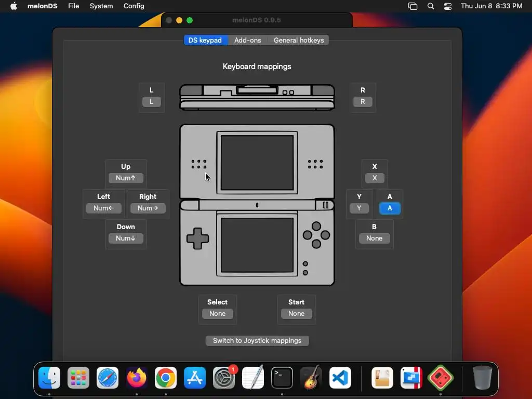
Task: Click the highlighted A mapping button
Action: pos(390,208)
